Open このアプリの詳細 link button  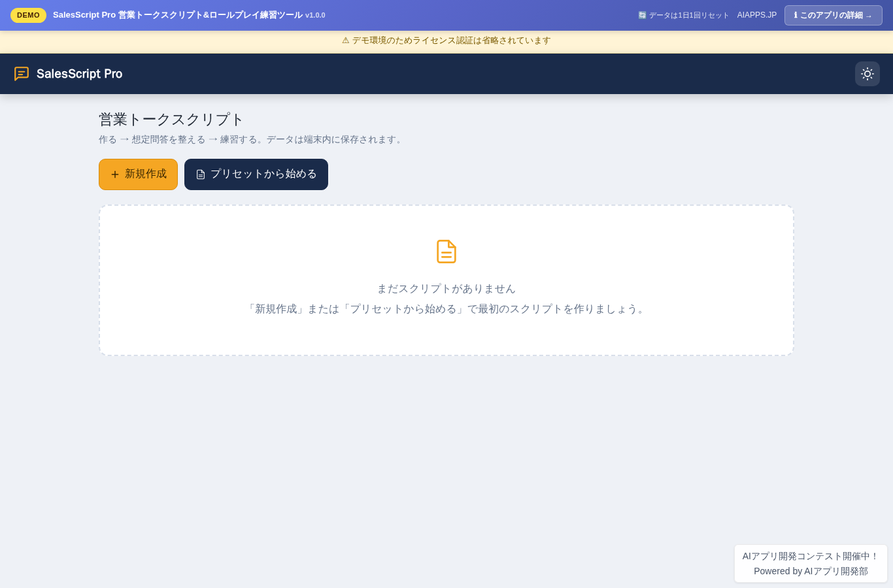pos(834,15)
